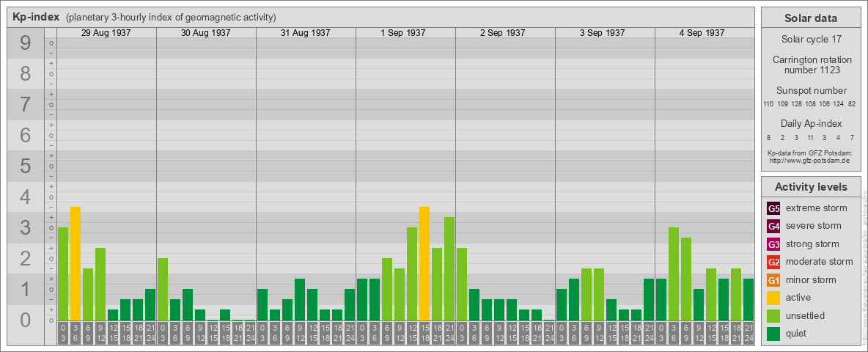Screen dimensions: 868x352
Task: Click the 6–9h bar on 4 Sep
Action: coord(686,279)
